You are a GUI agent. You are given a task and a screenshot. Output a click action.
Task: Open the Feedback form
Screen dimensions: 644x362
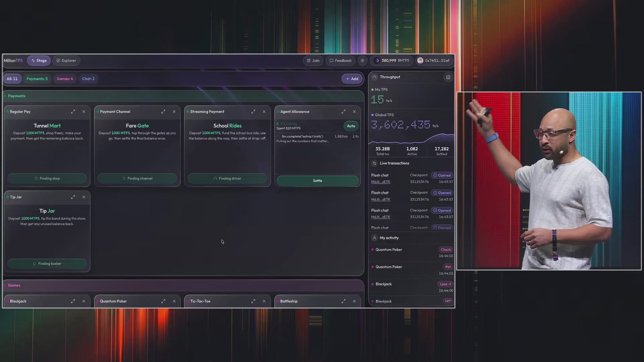[340, 61]
